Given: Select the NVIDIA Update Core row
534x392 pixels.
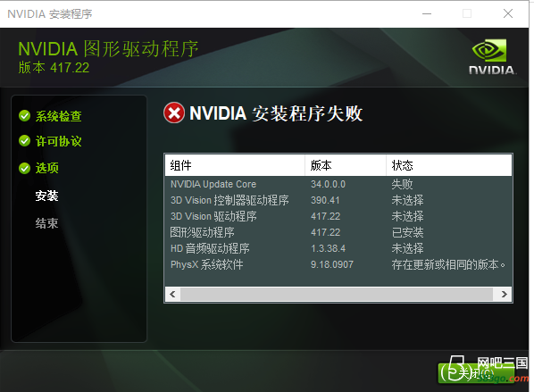Looking at the screenshot, I should (338, 184).
